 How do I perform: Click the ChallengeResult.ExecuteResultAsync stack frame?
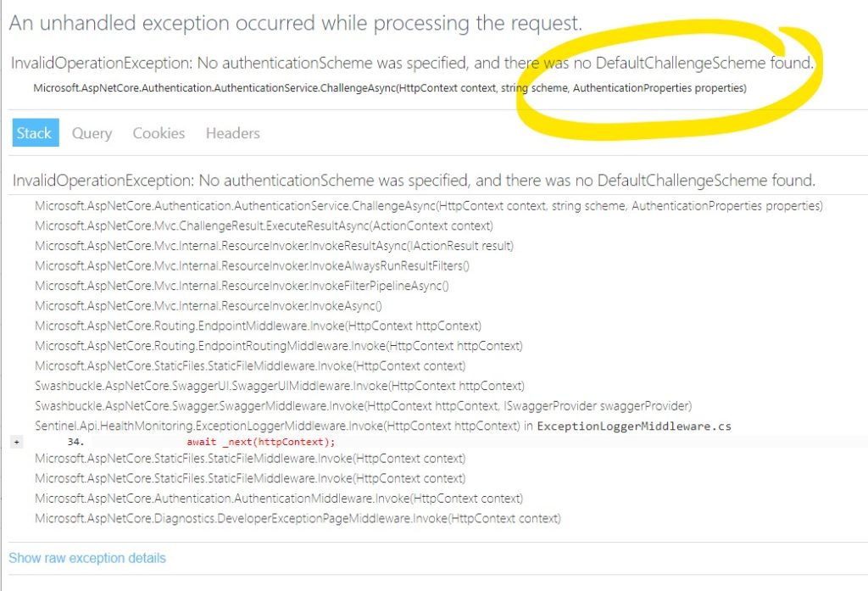[264, 226]
